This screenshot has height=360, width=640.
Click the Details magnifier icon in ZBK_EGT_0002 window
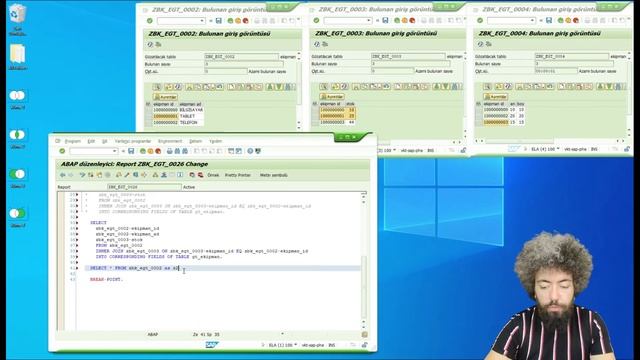tap(157, 87)
